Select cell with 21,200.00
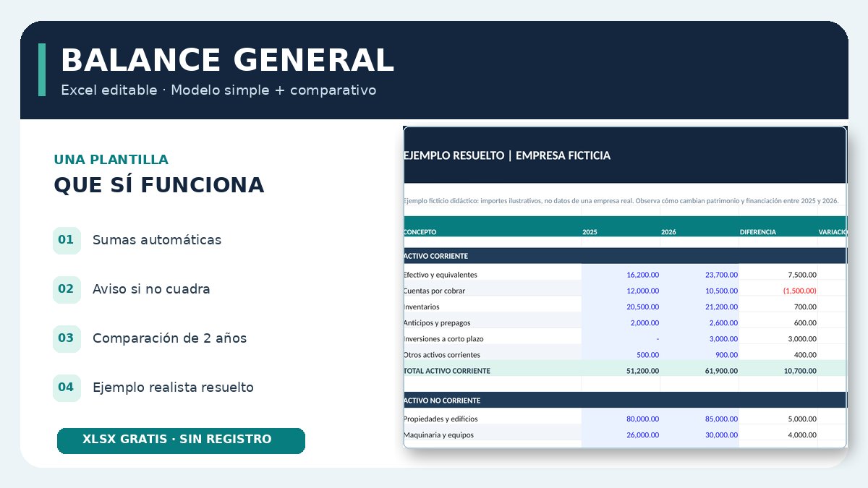 (x=699, y=307)
